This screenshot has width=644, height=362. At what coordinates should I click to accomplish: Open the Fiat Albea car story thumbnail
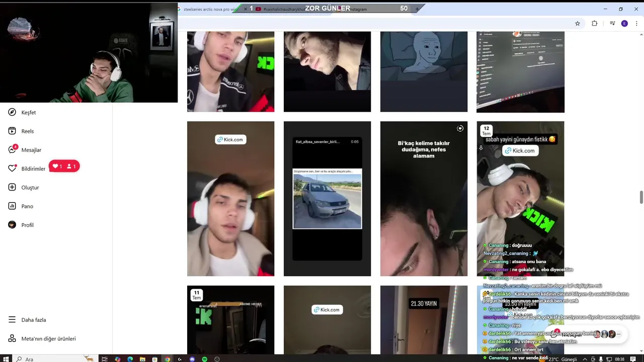327,199
